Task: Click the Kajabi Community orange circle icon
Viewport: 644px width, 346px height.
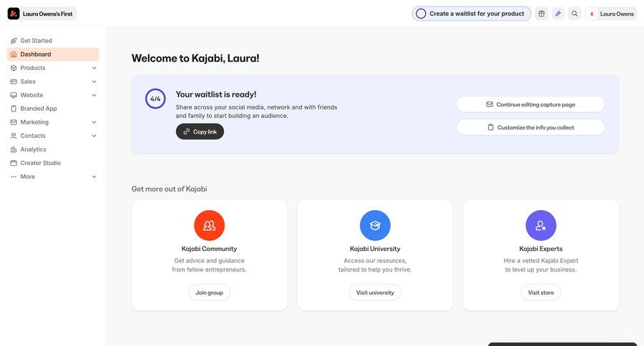Action: 210,225
